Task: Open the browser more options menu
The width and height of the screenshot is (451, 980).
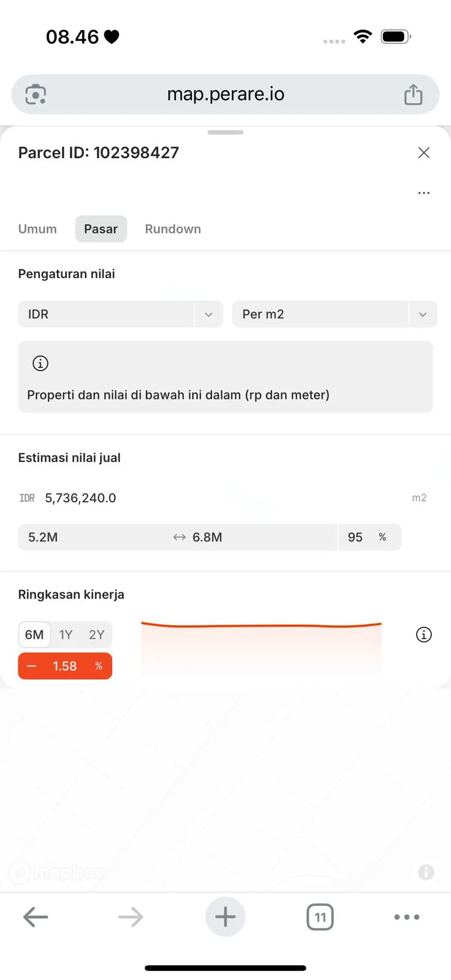Action: (x=407, y=917)
